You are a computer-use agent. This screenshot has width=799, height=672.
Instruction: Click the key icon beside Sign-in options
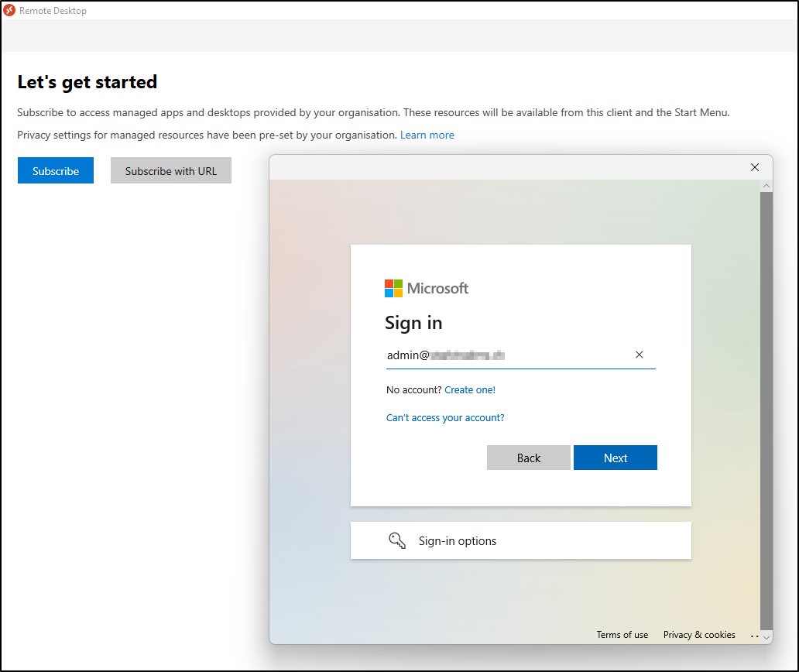(x=397, y=540)
